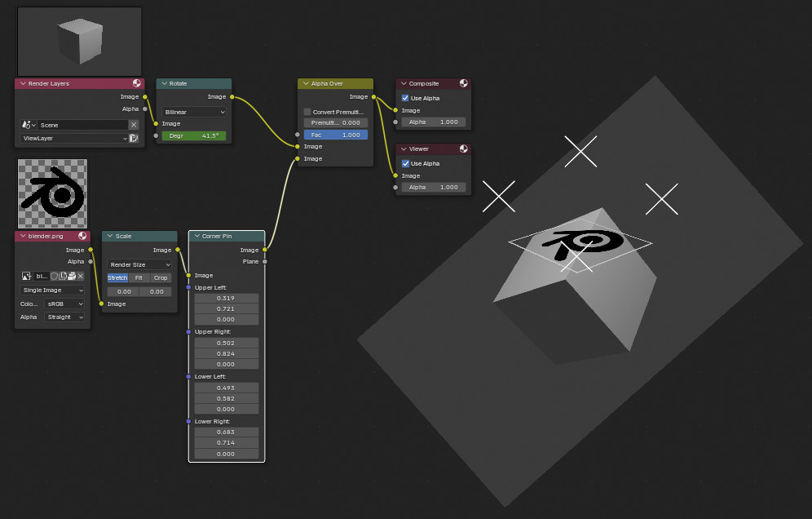Screen dimensions: 812x519
Task: Click Render Layers cube preview thumbnail
Action: coord(79,42)
